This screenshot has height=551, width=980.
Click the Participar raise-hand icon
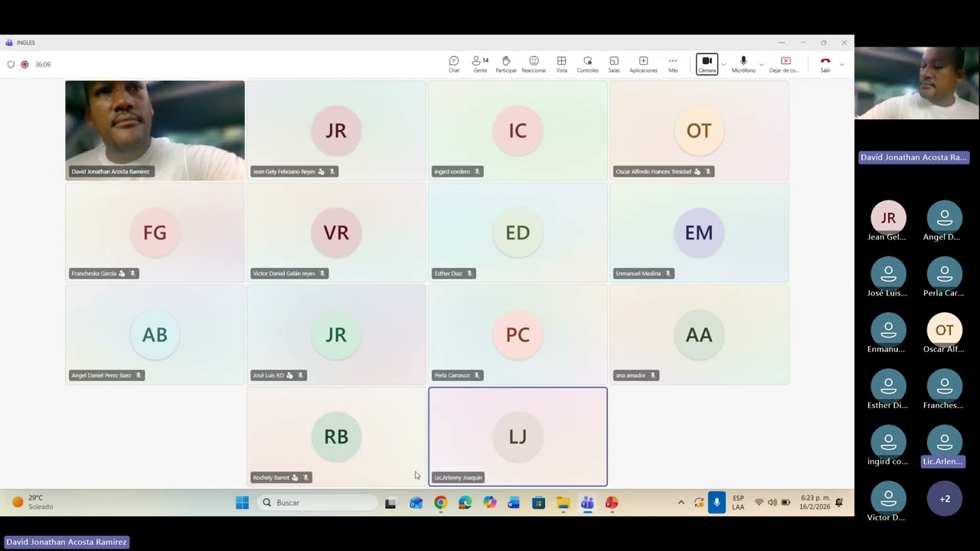coord(506,64)
